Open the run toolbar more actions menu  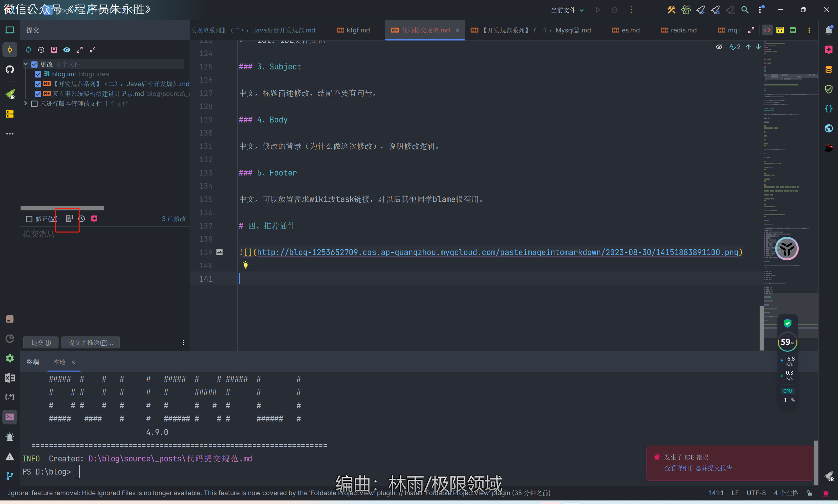coord(631,10)
